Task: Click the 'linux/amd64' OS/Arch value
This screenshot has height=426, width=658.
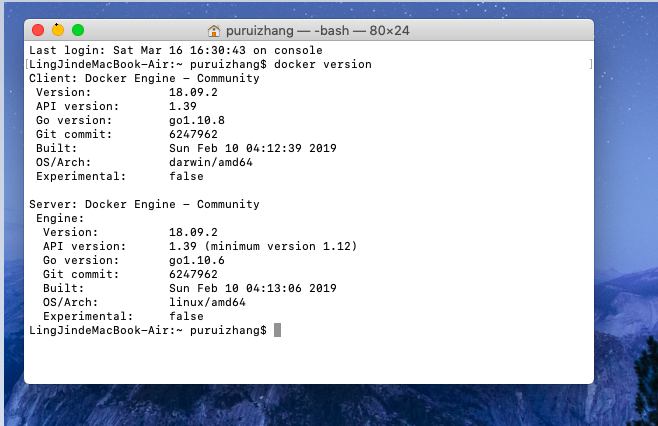Action: click(x=204, y=302)
